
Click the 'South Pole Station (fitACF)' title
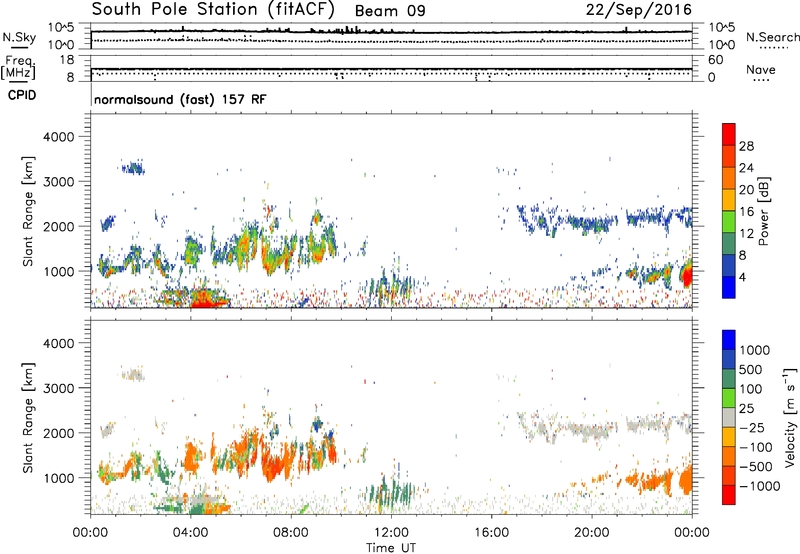213,9
